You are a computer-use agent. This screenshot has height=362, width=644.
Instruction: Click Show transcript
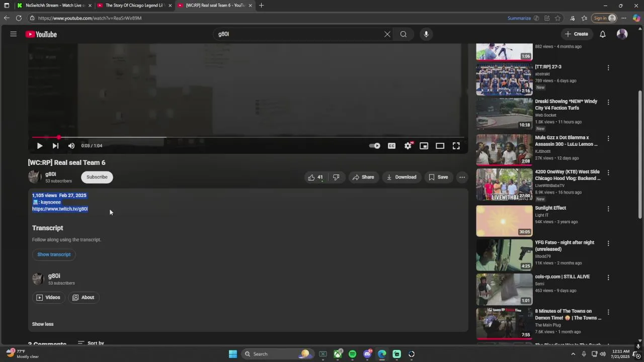coord(54,254)
